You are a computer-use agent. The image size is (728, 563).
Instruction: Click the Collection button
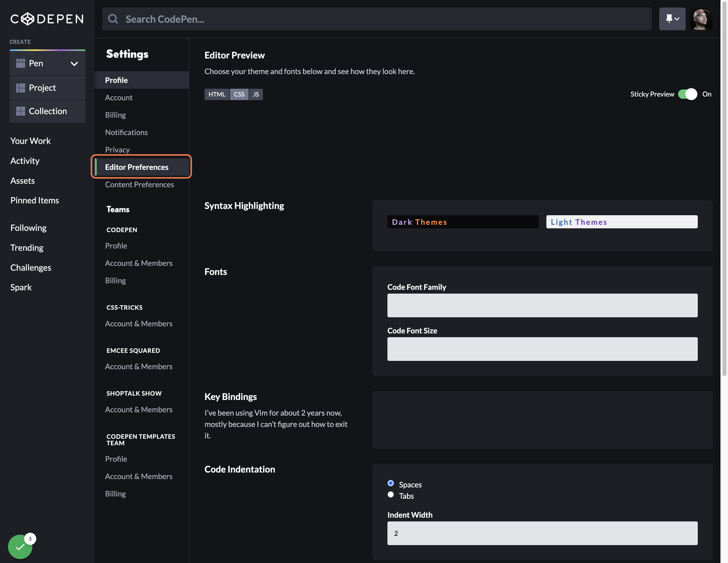click(47, 111)
